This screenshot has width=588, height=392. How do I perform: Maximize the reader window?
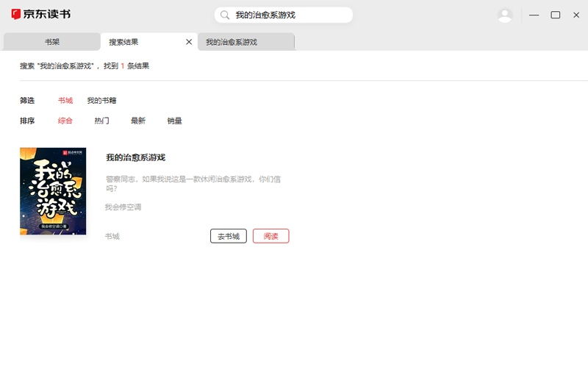[x=556, y=15]
